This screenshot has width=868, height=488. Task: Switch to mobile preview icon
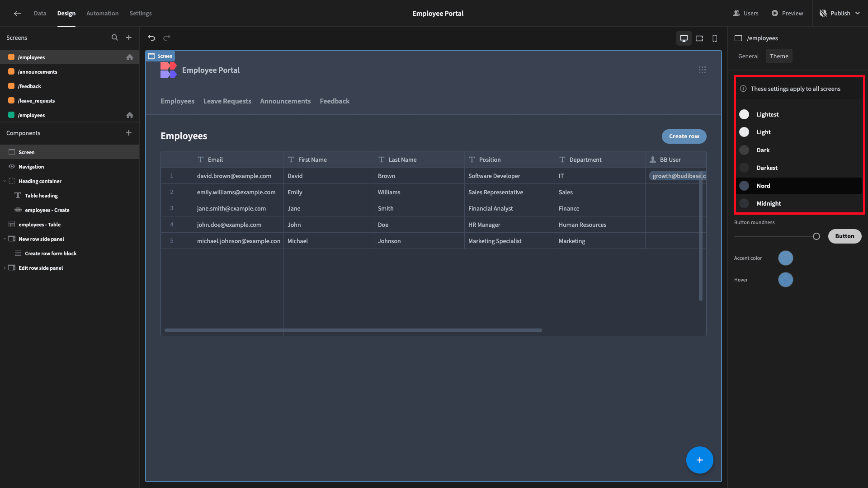click(715, 38)
